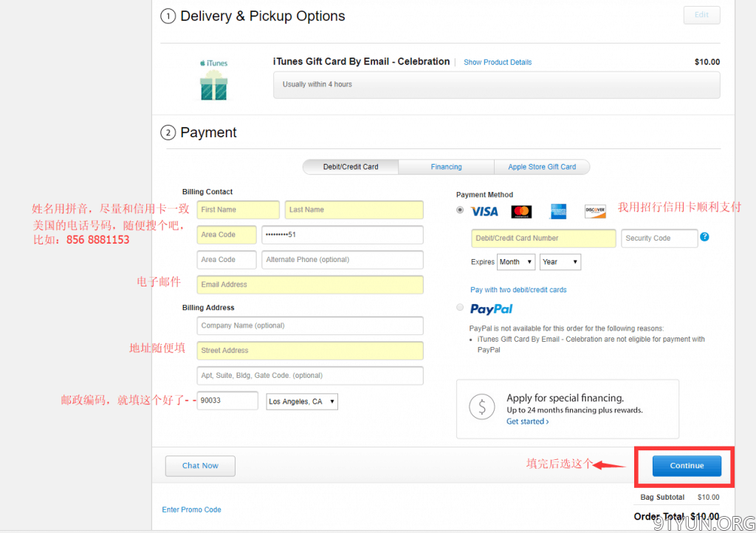Focus the Email Address field
756x533 pixels.
coord(310,285)
